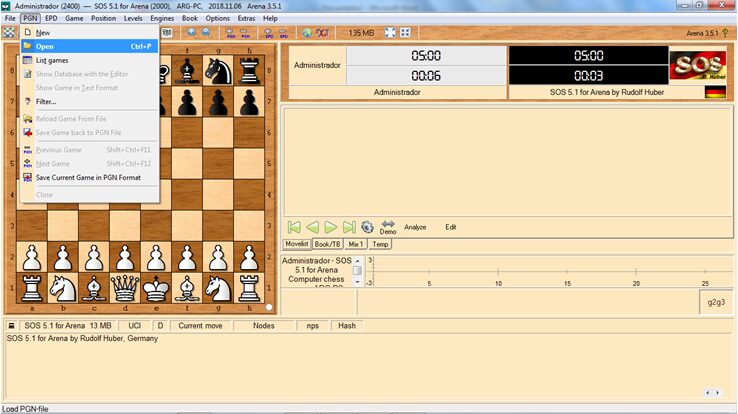
Task: Click the black knight on g8
Action: (218, 71)
